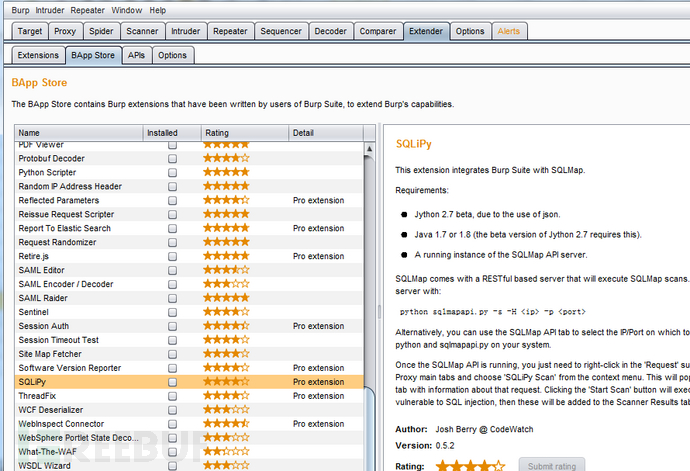Screen dimensions: 690x471
Task: Select the Software Version Reporter row
Action: point(189,368)
